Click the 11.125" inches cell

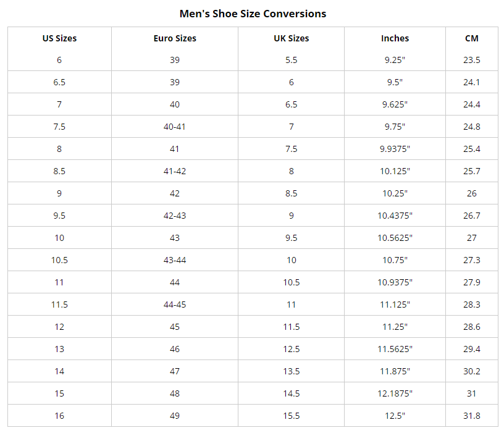pos(395,305)
